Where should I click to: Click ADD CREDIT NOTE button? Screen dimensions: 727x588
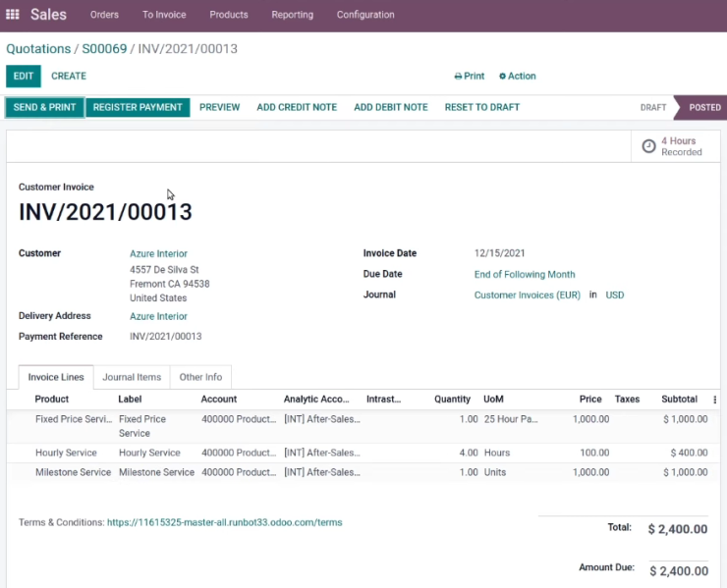pos(297,108)
